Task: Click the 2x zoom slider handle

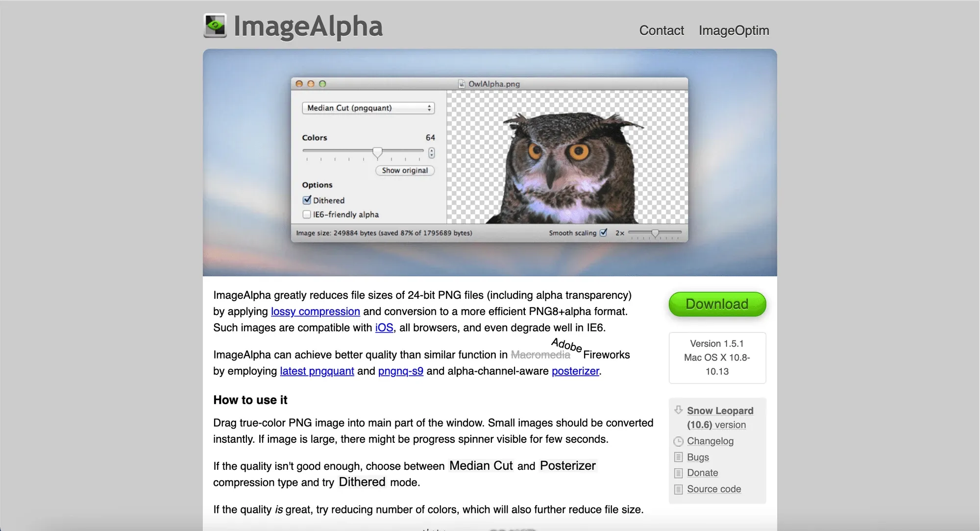Action: click(655, 233)
